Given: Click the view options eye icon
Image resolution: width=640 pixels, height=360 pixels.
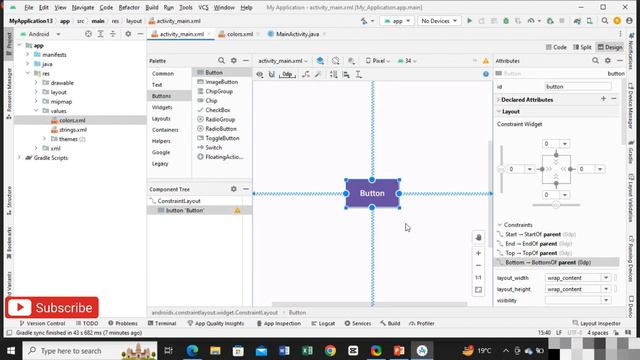Looking at the screenshot, I should 260,74.
